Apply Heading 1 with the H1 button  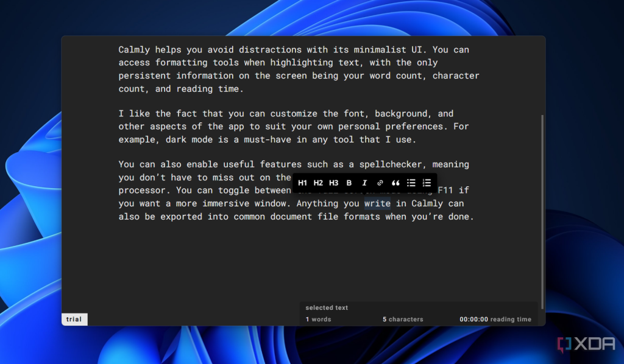[x=302, y=183]
